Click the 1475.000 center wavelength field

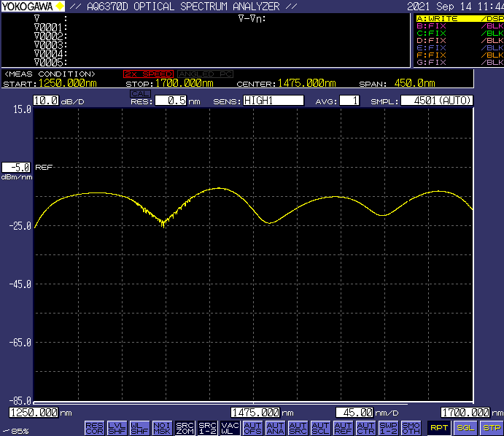[x=255, y=413]
